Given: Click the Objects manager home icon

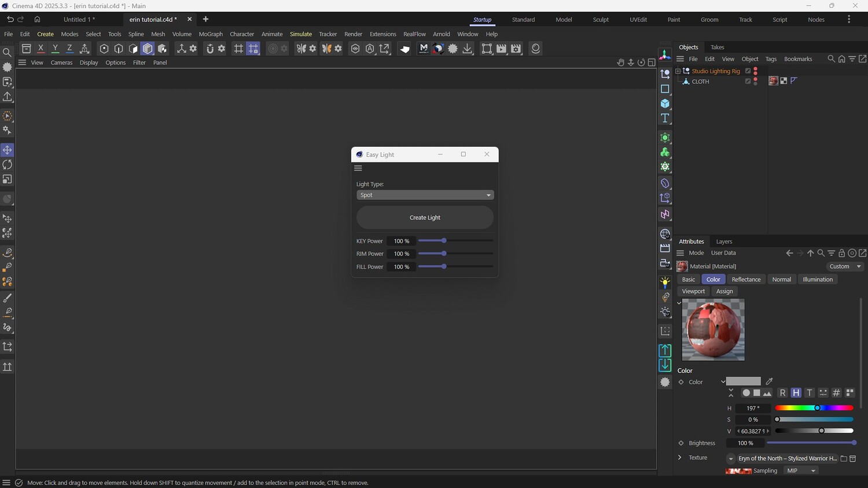Looking at the screenshot, I should [x=842, y=59].
